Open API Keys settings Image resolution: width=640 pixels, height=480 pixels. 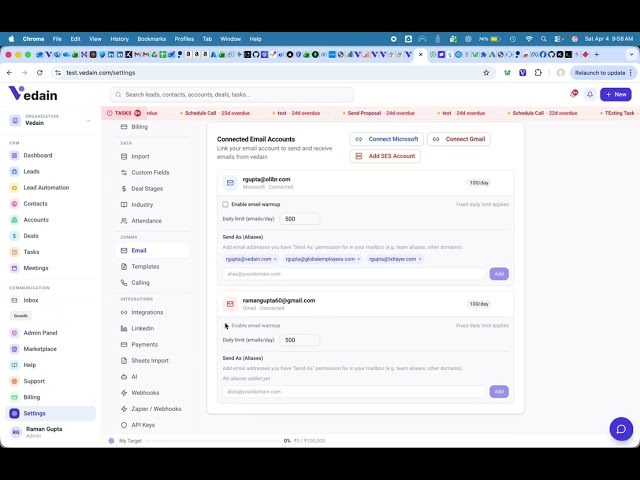143,425
